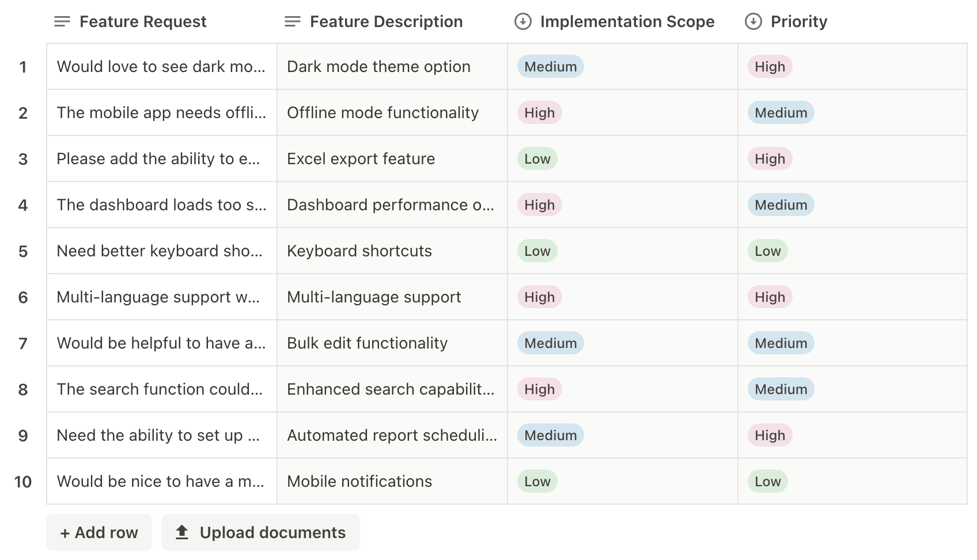Open the Low priority tag on Mobile notifications row
The image size is (977, 560).
pyautogui.click(x=767, y=481)
